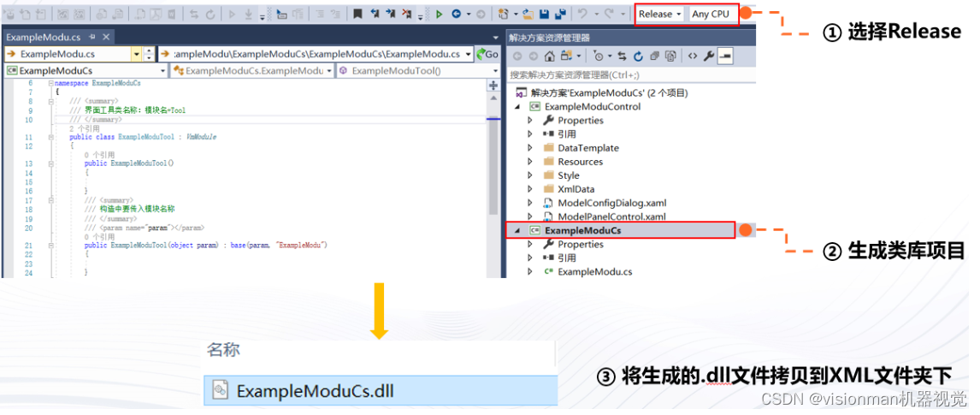Redo using the toolbar redo arrow
Screen dimensions: 980x415
click(x=609, y=14)
